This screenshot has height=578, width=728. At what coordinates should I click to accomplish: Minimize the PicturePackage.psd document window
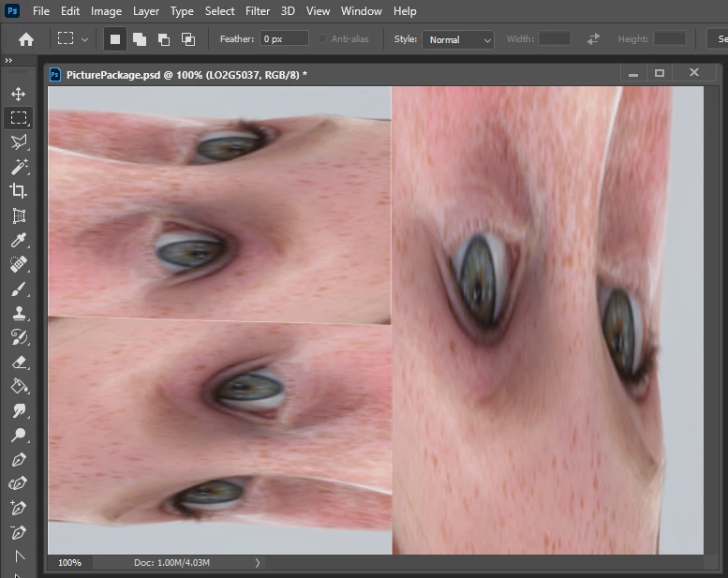[x=633, y=73]
